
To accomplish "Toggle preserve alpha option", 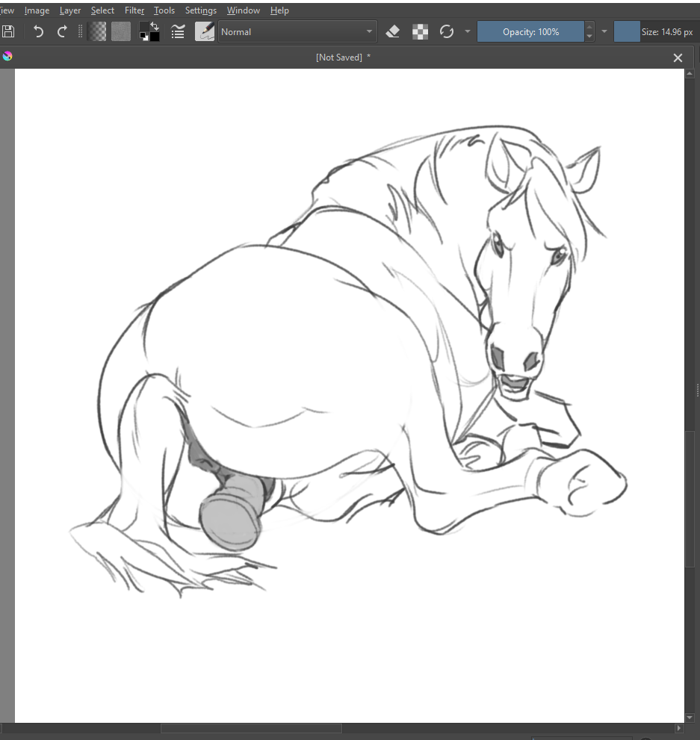I will click(421, 31).
